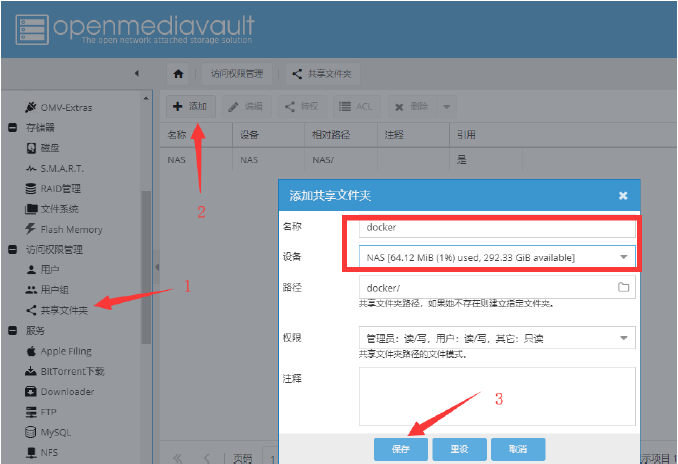
Task: Collapse the 访问权限管理 tree section
Action: pos(12,249)
